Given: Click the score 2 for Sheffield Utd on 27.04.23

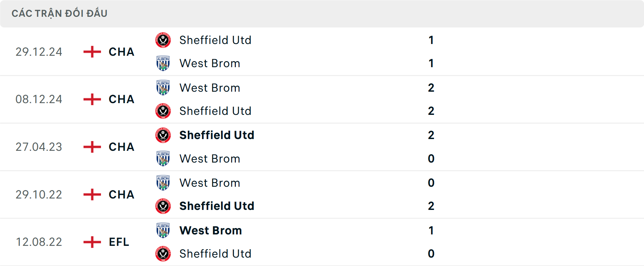Looking at the screenshot, I should pyautogui.click(x=431, y=135).
